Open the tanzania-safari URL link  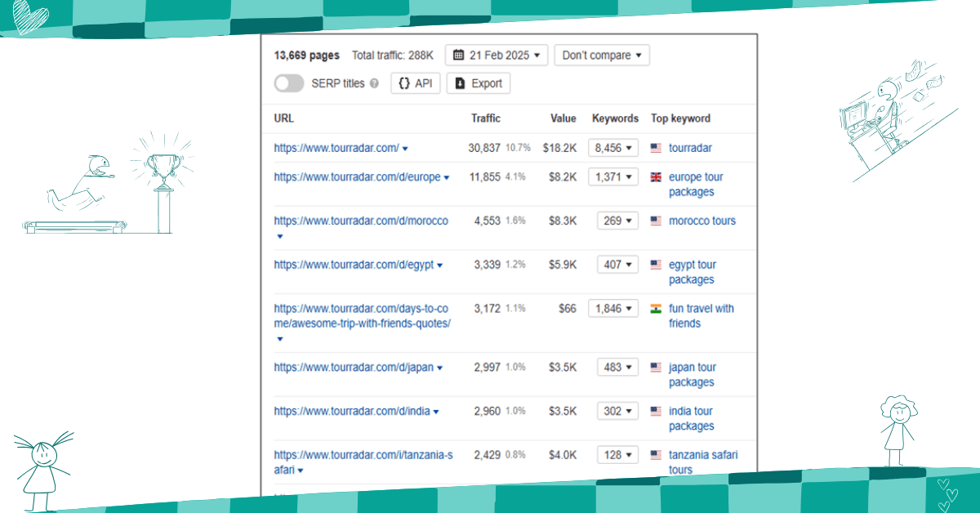coord(363,462)
